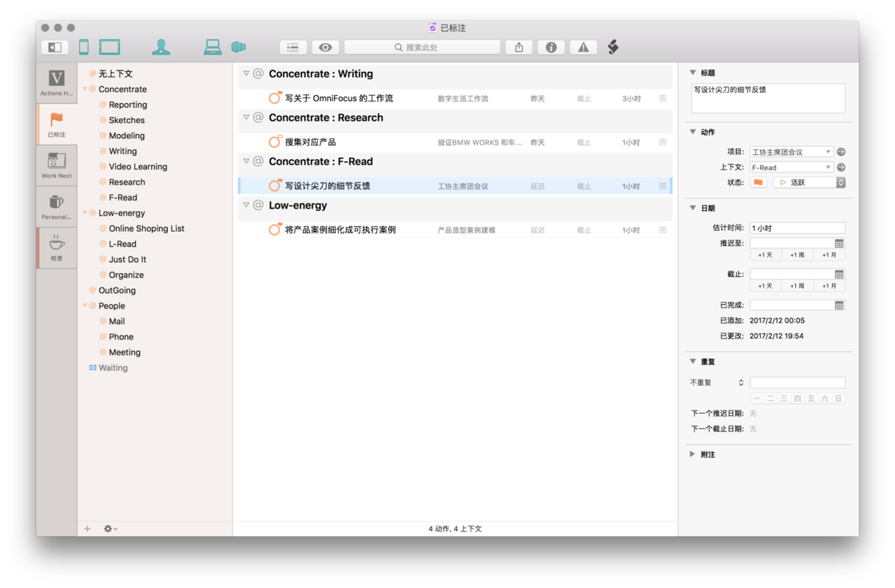
Task: Open the 项目 project dropdown
Action: point(791,152)
